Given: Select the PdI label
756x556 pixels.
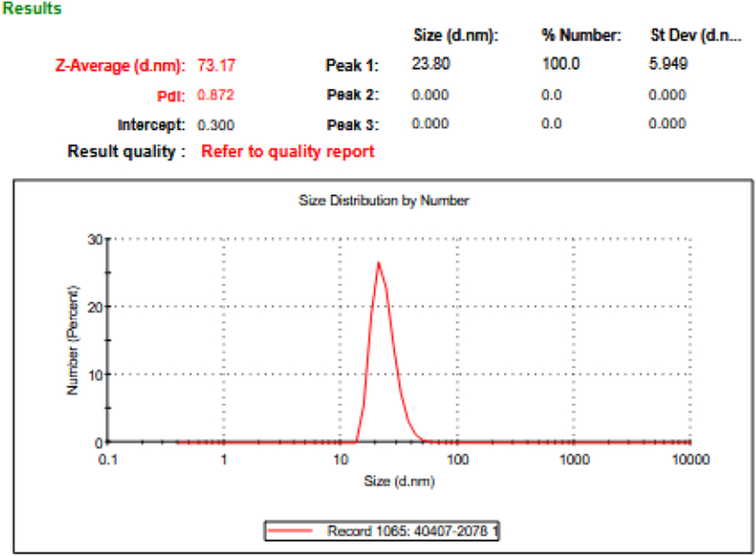Looking at the screenshot, I should [x=171, y=96].
